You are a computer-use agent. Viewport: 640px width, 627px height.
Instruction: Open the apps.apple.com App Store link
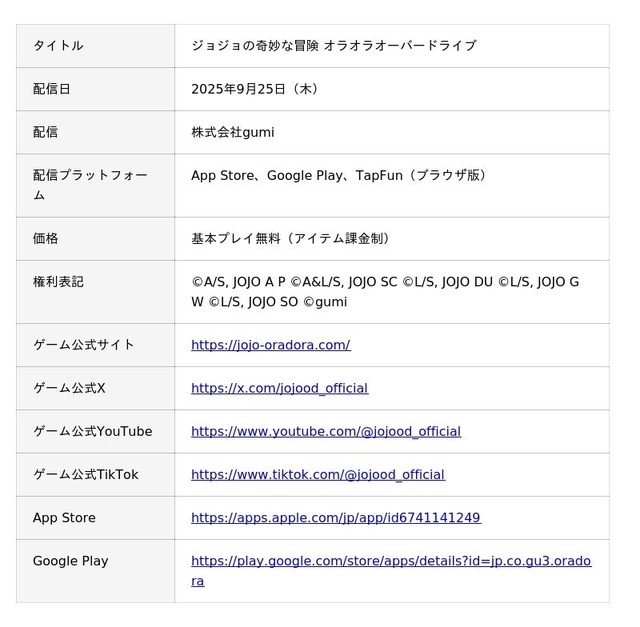click(x=336, y=518)
